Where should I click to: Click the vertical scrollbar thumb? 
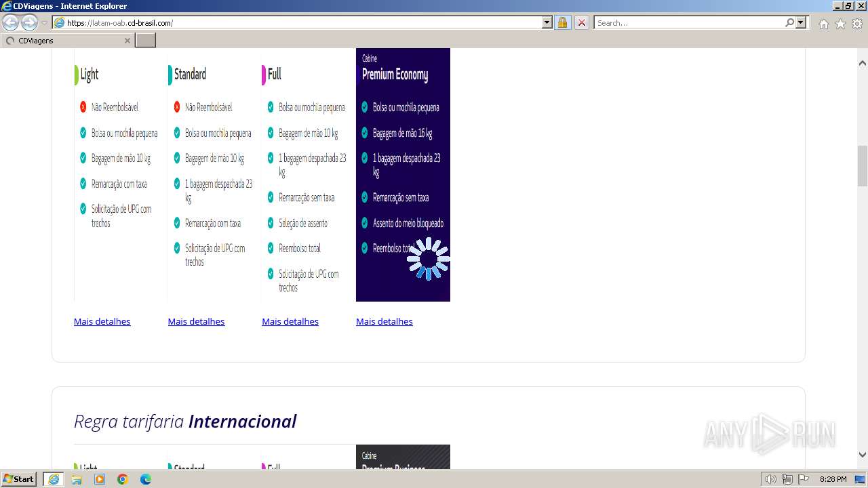click(x=863, y=165)
